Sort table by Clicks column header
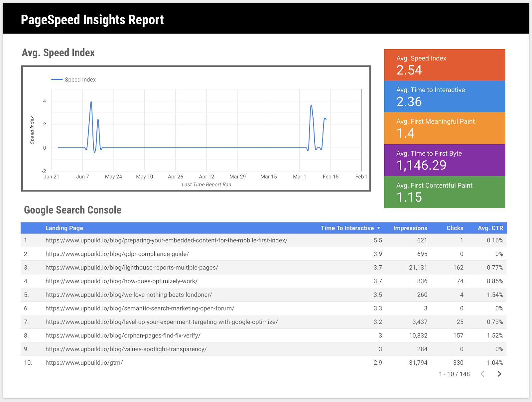The image size is (532, 402). [455, 228]
